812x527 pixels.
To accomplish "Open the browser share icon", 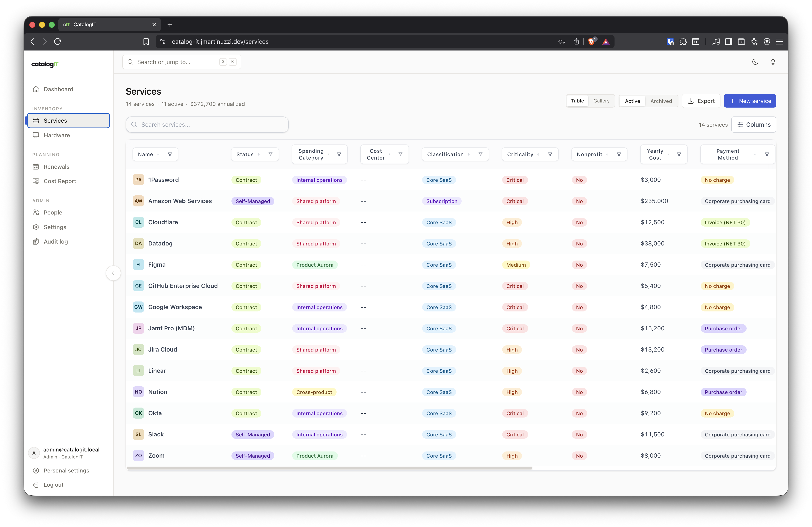I will [x=576, y=42].
